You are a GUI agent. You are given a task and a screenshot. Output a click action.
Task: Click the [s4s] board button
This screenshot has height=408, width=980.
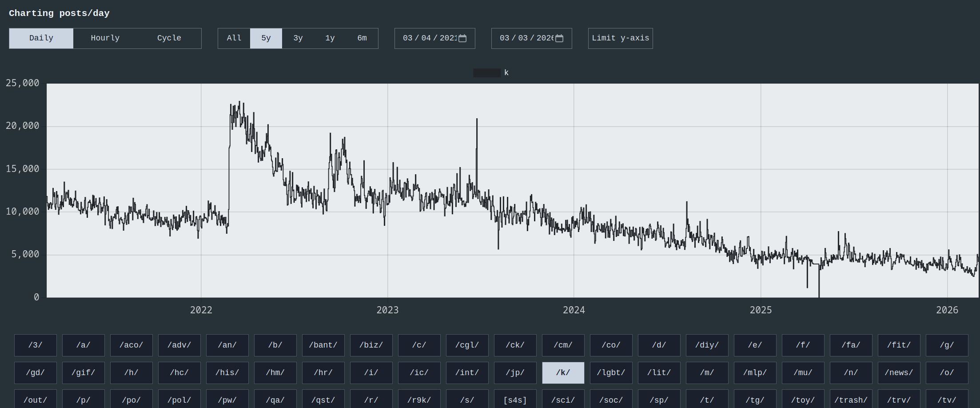[515, 399]
